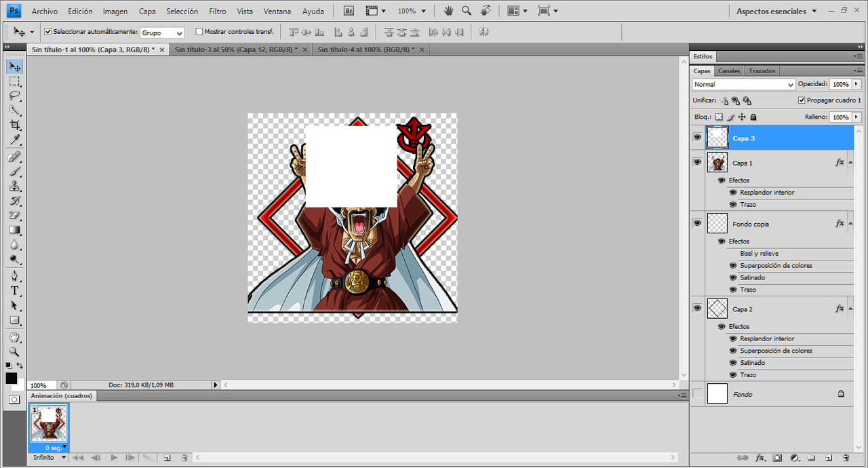Viewport: 868px width, 468px height.
Task: Play the animation
Action: point(114,458)
